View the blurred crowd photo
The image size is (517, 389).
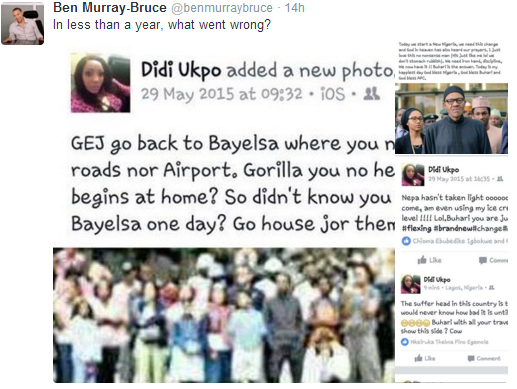pos(224,315)
